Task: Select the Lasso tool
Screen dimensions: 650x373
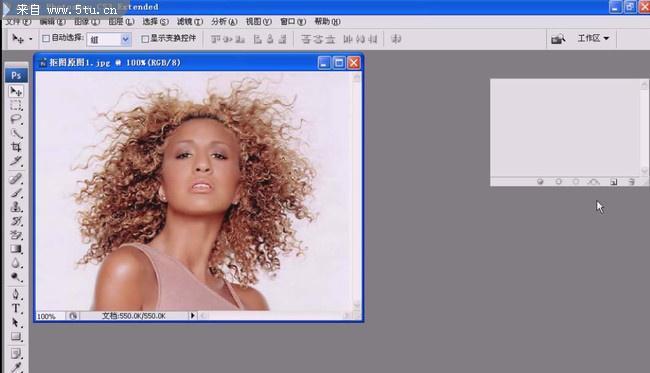Action: [x=16, y=119]
